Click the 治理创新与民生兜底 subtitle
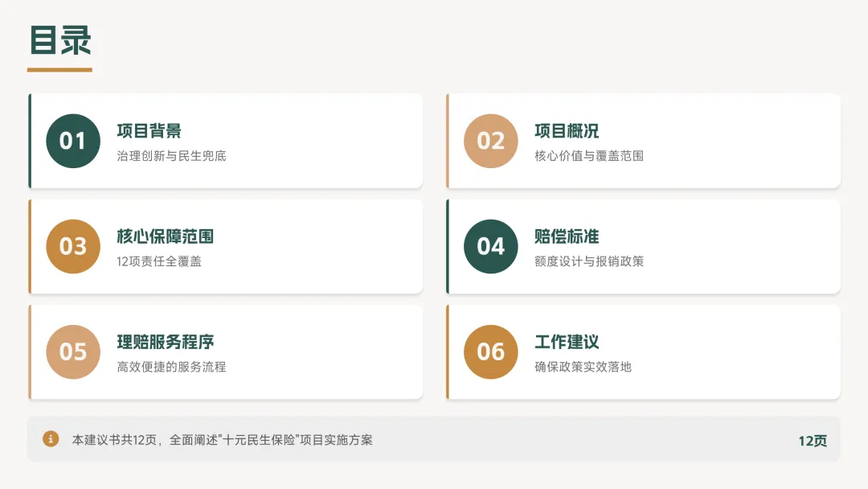868x489 pixels. (171, 156)
